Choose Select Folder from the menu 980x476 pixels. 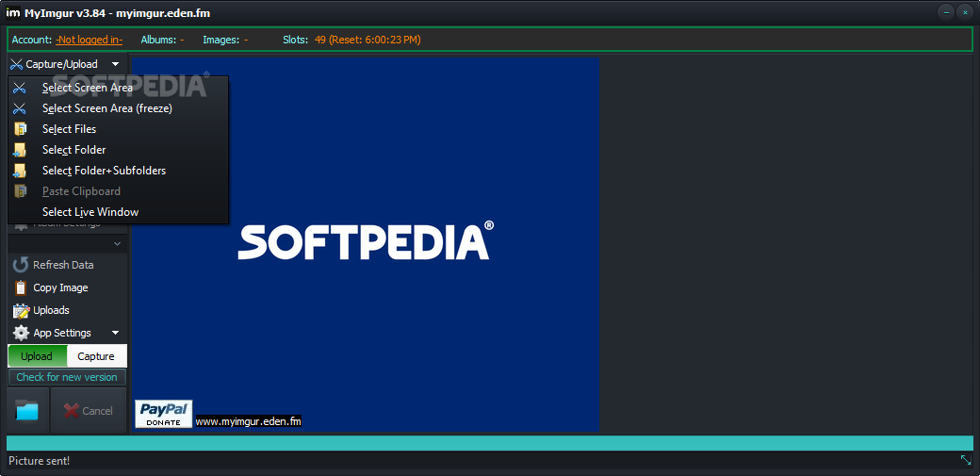118,150
